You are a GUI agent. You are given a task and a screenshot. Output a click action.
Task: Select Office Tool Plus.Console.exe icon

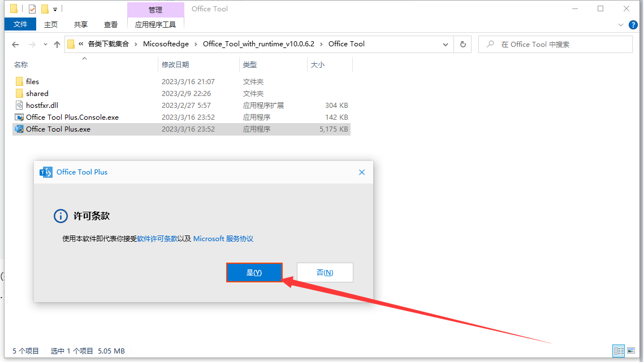coord(19,117)
